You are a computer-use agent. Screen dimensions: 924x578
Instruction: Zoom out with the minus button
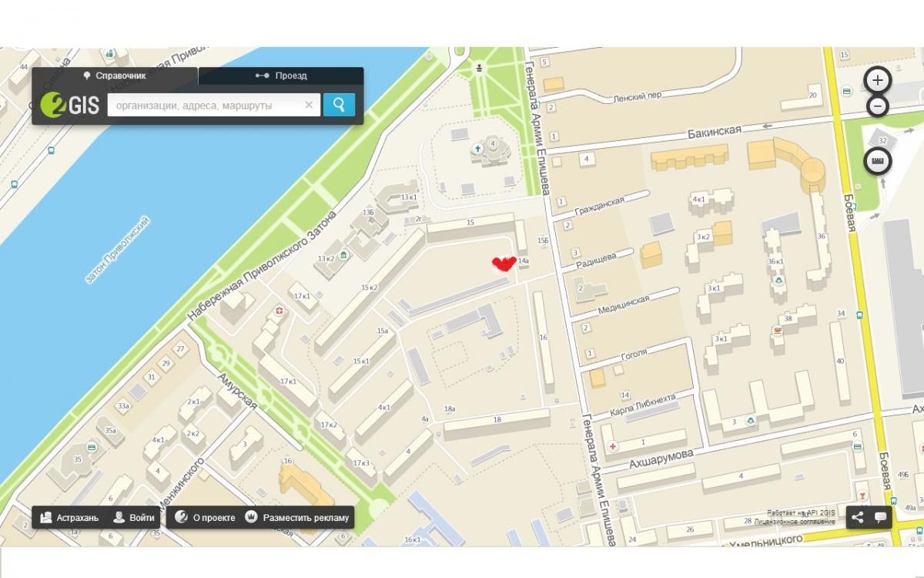878,106
